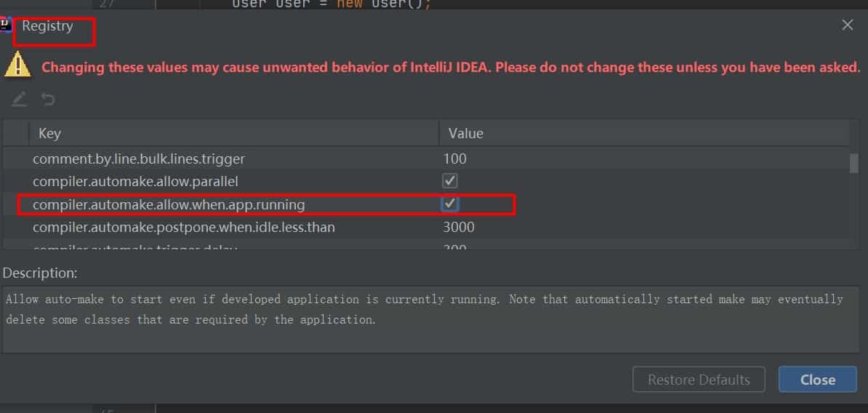Click the value 100 cell
This screenshot has width=868, height=413.
(455, 159)
